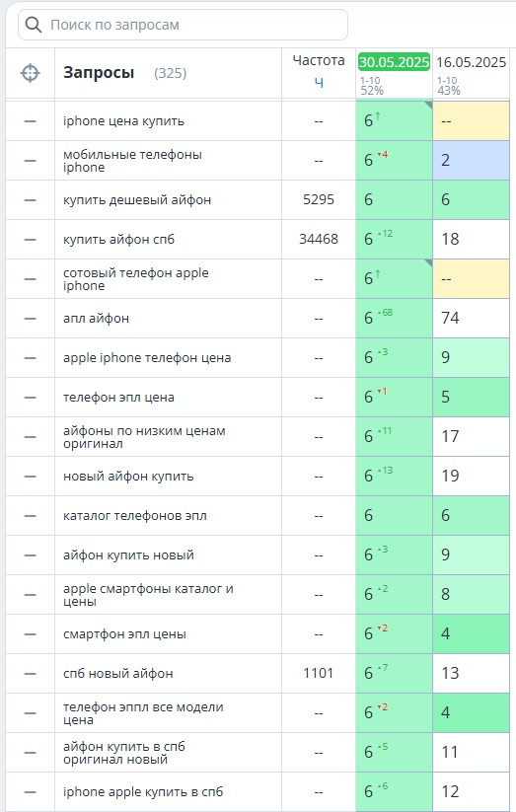Click dash icon for 'iphone apple купить в спб'
Image resolution: width=516 pixels, height=812 pixels.
click(30, 792)
